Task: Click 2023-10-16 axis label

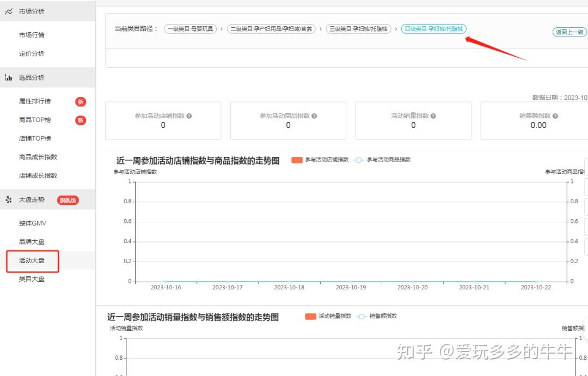Action: (x=166, y=287)
